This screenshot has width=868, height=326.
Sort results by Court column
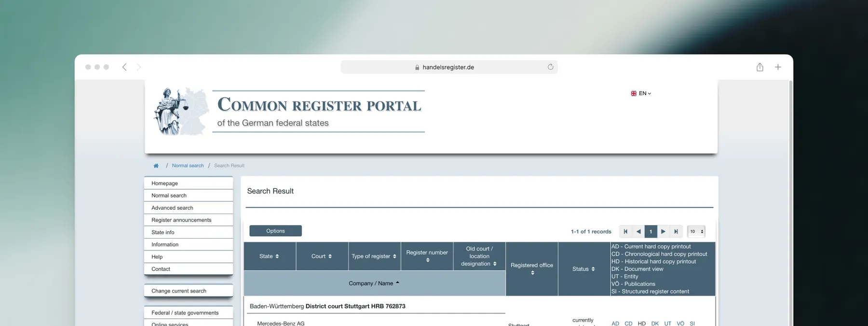tap(322, 256)
